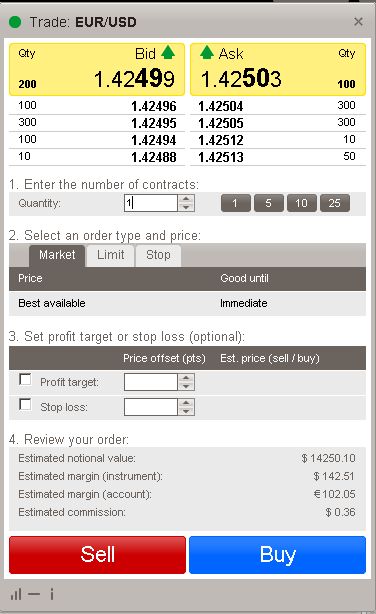This screenshot has width=376, height=614.
Task: Click the green status circle beside Trade
Action: (15, 22)
